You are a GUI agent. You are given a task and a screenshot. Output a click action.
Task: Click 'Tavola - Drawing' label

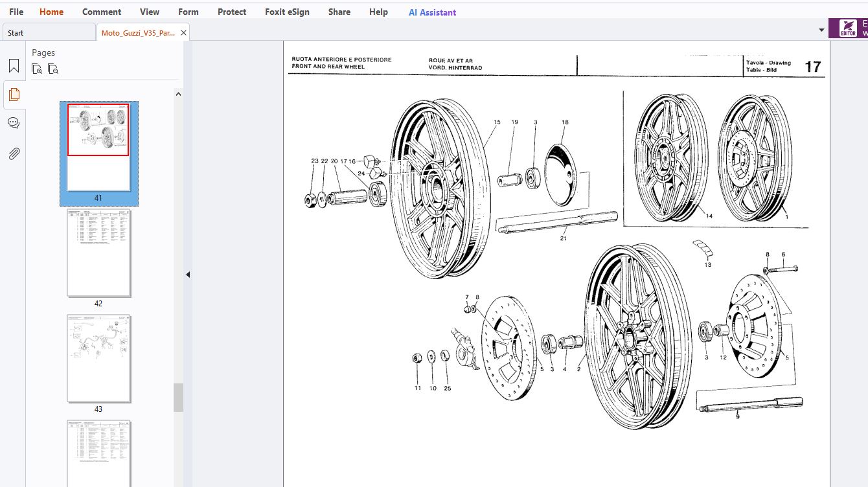tap(768, 63)
